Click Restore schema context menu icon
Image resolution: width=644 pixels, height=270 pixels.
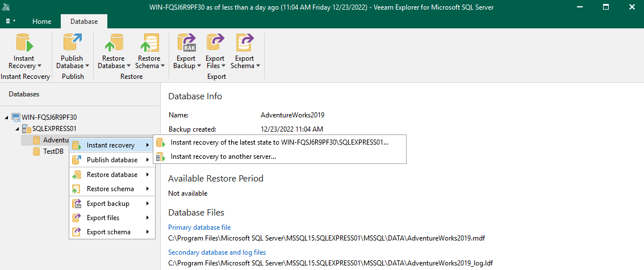click(77, 189)
